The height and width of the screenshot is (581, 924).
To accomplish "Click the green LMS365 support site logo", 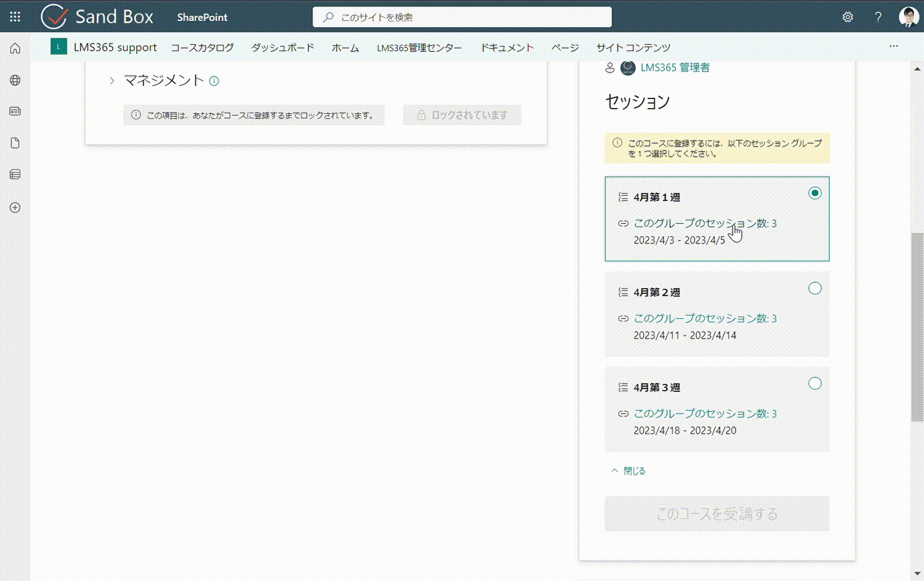I will click(58, 46).
